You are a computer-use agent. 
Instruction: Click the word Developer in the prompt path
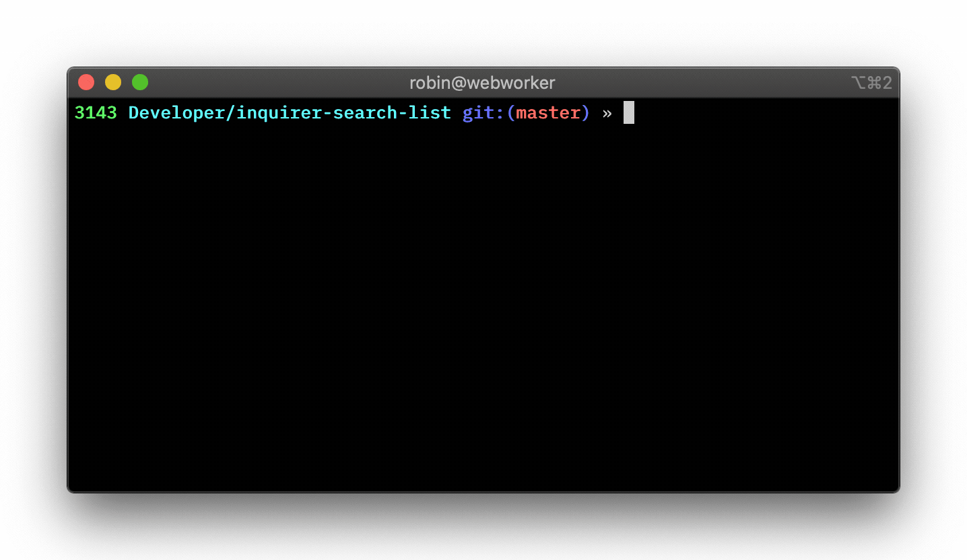pos(176,113)
